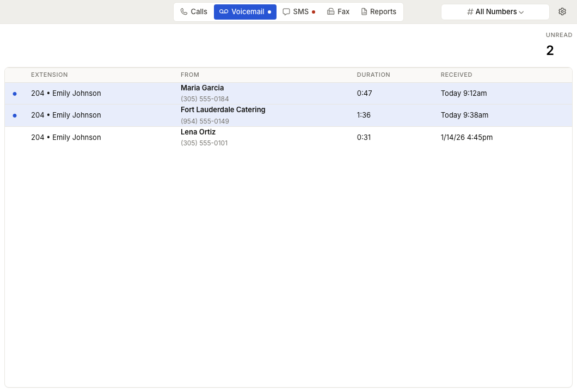
Task: Go to the Fax tab
Action: click(x=338, y=12)
